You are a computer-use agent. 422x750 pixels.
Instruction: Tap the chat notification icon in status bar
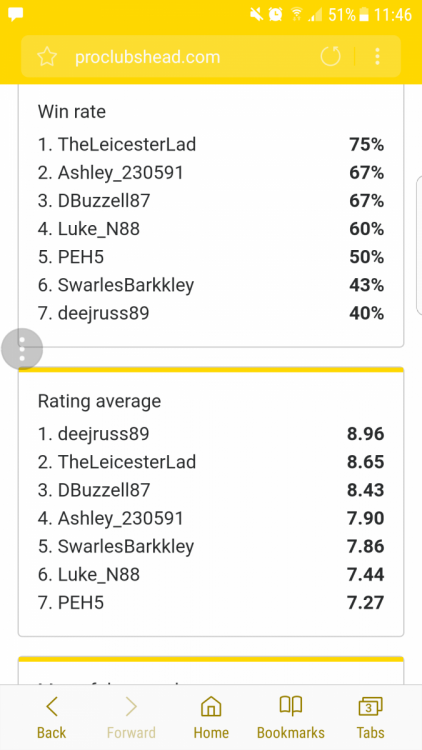click(x=16, y=15)
